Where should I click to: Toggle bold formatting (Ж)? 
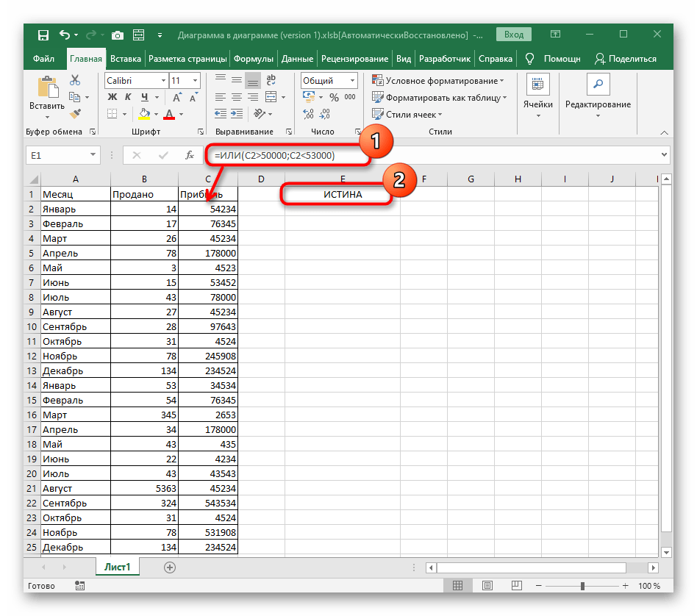point(112,97)
